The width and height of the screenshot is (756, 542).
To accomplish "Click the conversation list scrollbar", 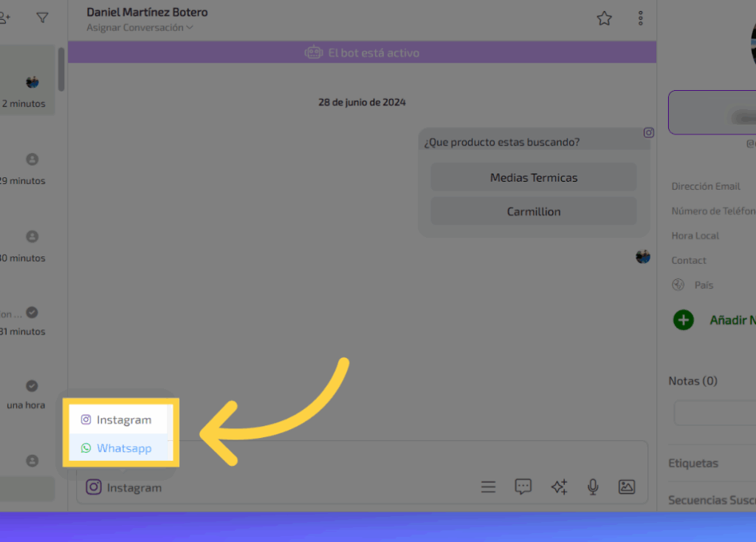I will [x=61, y=70].
